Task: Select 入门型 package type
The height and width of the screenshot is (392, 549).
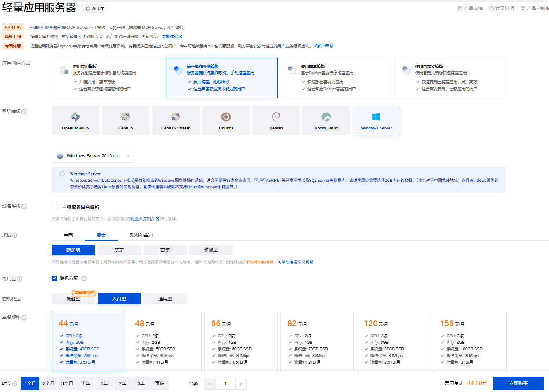Action: point(119,299)
